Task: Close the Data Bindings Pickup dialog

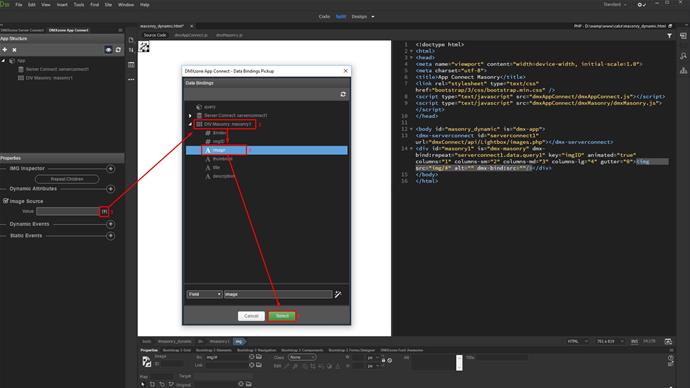Action: click(345, 71)
